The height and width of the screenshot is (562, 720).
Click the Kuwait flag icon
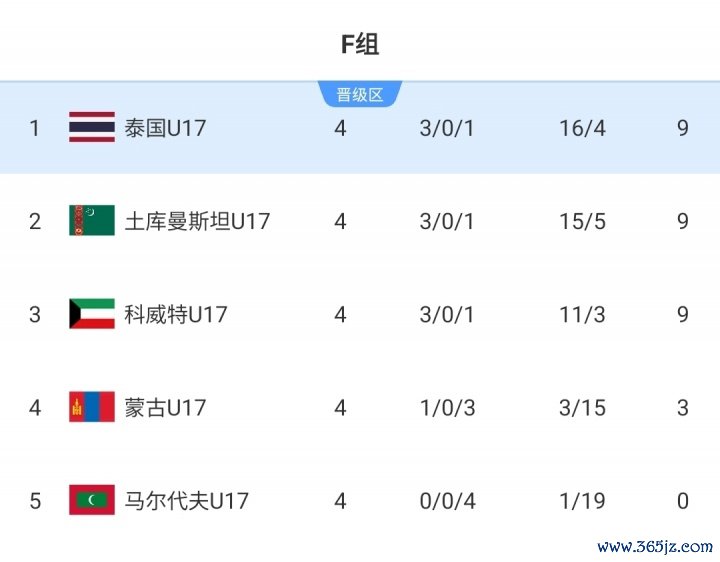pos(91,314)
